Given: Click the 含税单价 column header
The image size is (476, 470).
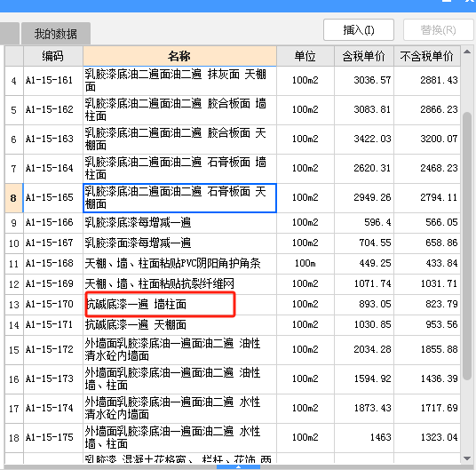Looking at the screenshot, I should 364,56.
